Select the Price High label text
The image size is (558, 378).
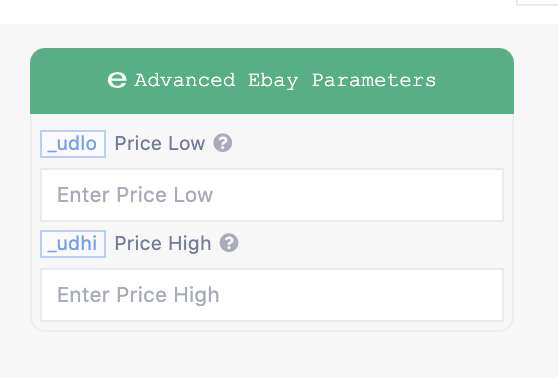pyautogui.click(x=163, y=244)
